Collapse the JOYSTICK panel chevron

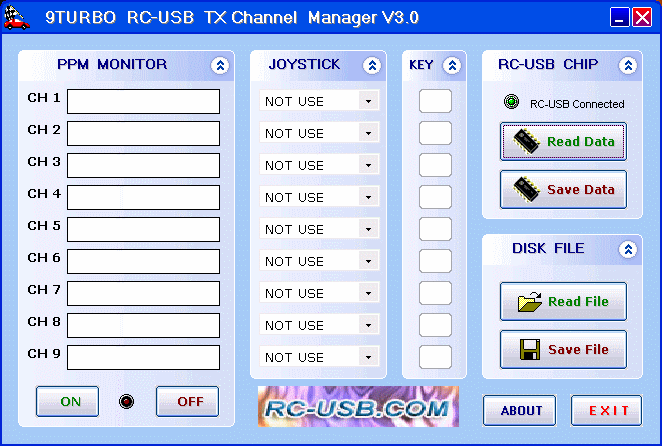pos(372,65)
